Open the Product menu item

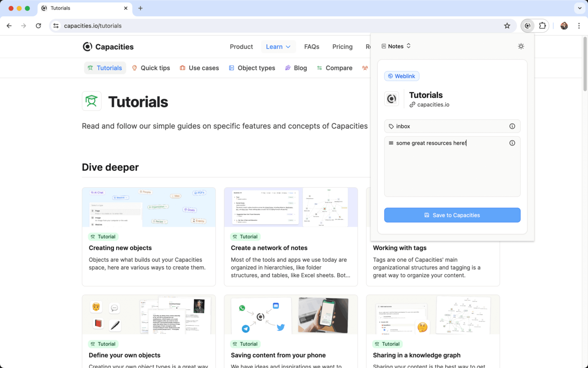click(x=241, y=46)
